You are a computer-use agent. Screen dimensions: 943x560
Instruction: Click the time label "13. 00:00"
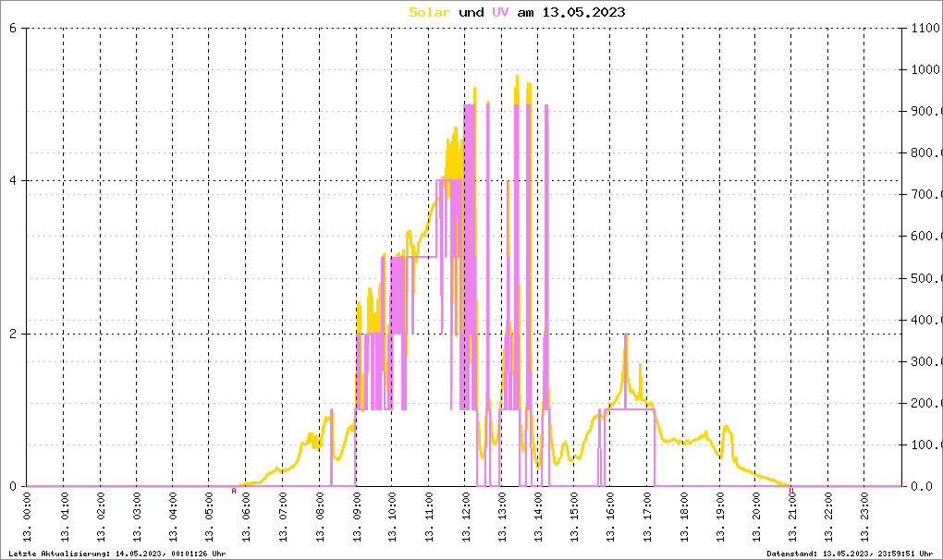[27, 517]
